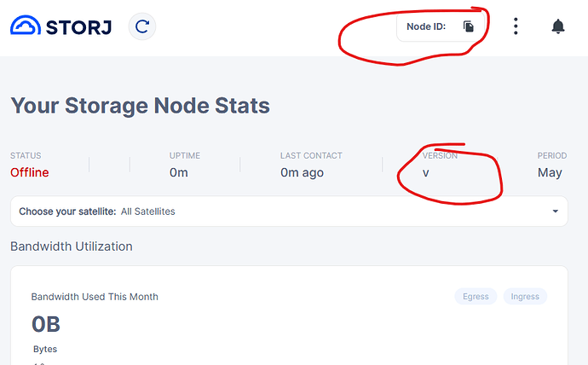Click the May period value
This screenshot has height=365, width=588.
tap(550, 172)
